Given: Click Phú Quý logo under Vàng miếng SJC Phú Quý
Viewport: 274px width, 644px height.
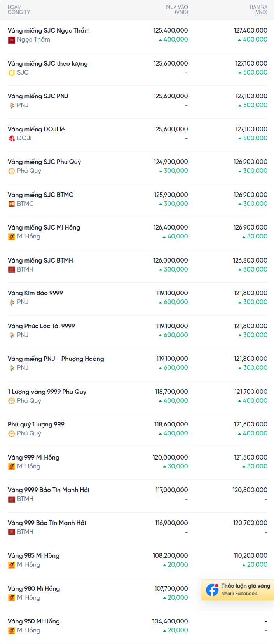Looking at the screenshot, I should point(12,171).
